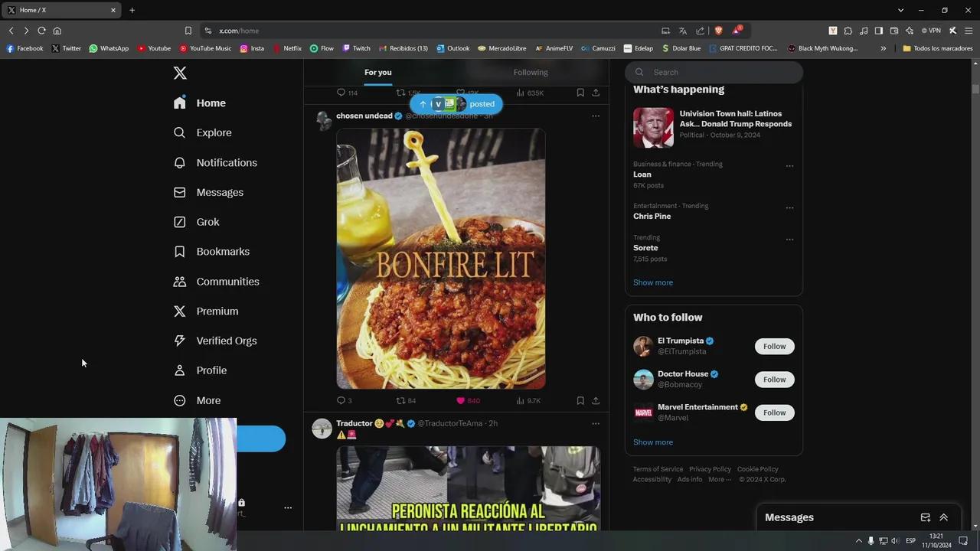Expand the Messages drawer

coord(944,517)
